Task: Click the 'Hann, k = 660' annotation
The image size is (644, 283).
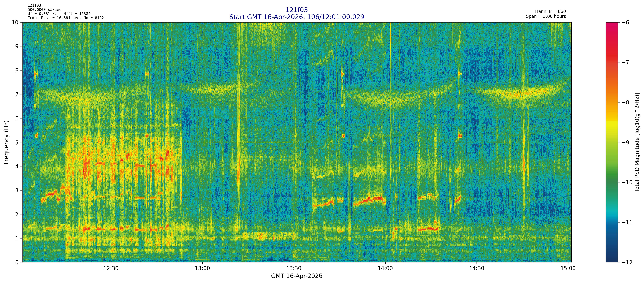Action: point(550,12)
